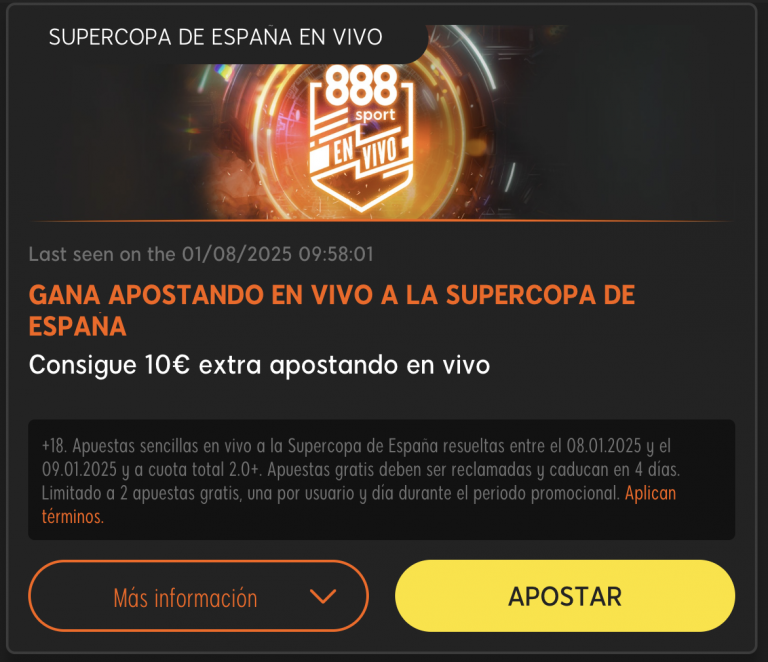The width and height of the screenshot is (768, 662).
Task: Place a bet with the yellow APOSTAR button
Action: pos(565,595)
